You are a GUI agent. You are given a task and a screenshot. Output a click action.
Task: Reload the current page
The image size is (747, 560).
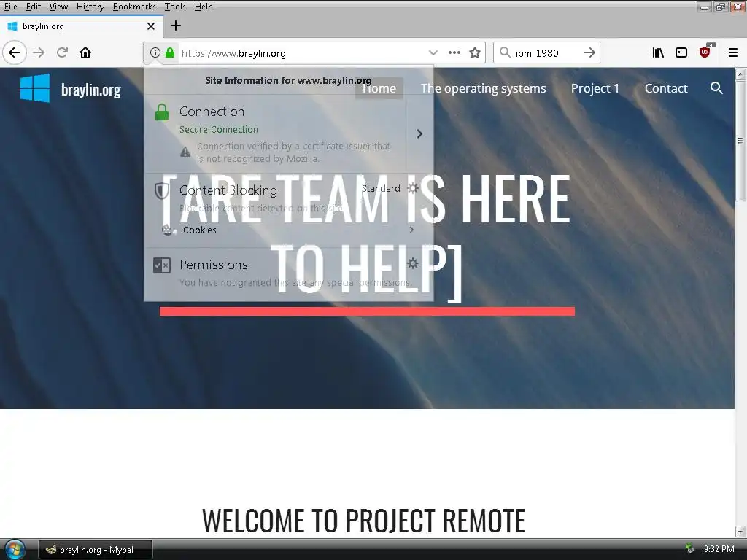tap(62, 52)
